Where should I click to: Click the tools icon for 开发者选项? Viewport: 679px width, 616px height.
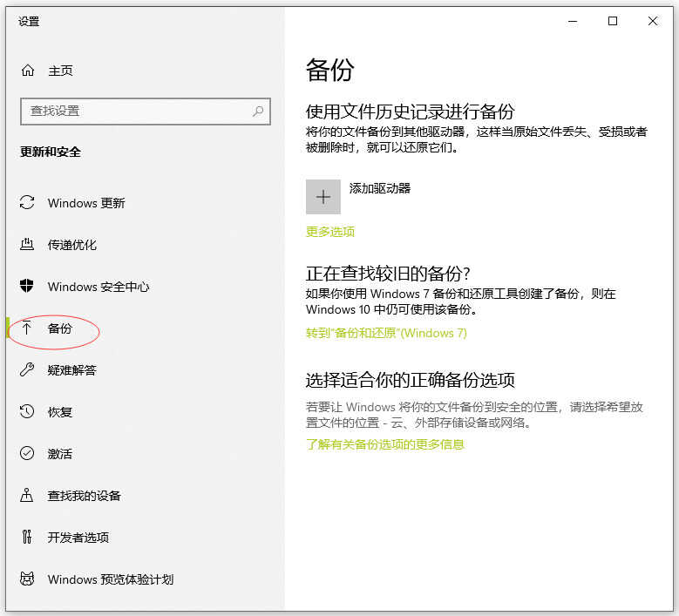click(27, 537)
